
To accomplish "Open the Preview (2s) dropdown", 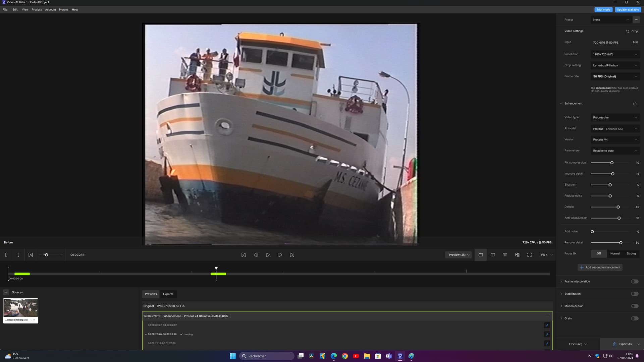I will (459, 255).
